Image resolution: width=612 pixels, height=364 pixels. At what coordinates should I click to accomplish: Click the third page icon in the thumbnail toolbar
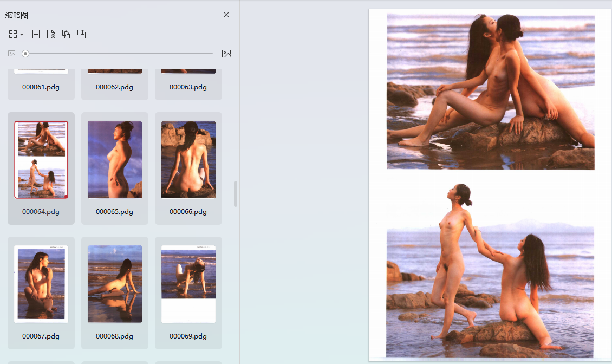pos(66,34)
